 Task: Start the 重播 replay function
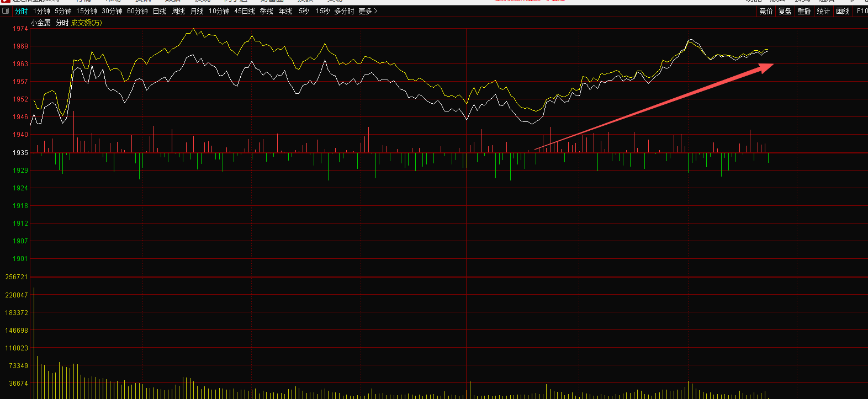[x=804, y=11]
